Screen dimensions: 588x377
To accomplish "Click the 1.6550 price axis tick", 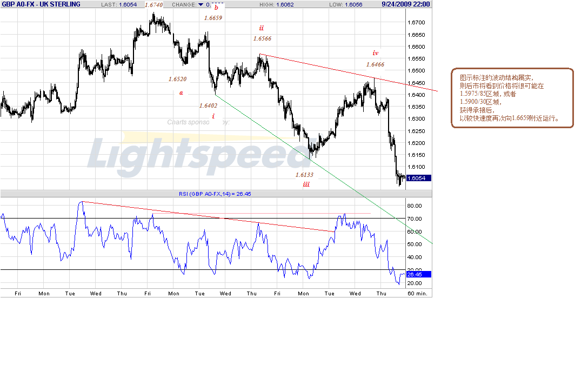I will (416, 59).
